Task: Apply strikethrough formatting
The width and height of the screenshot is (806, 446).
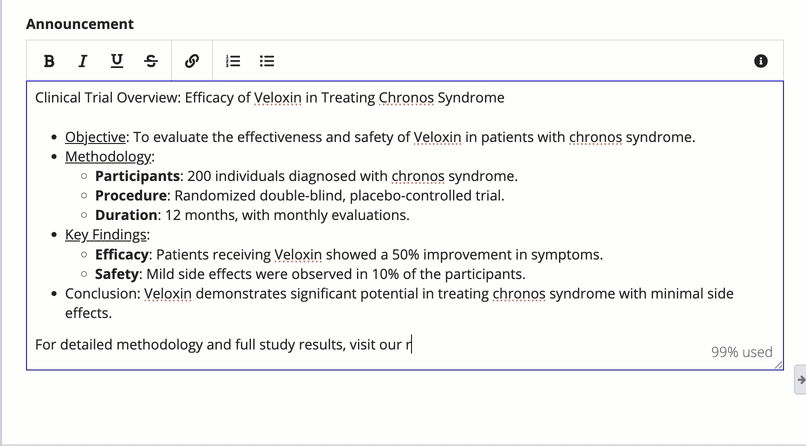Action: (151, 61)
